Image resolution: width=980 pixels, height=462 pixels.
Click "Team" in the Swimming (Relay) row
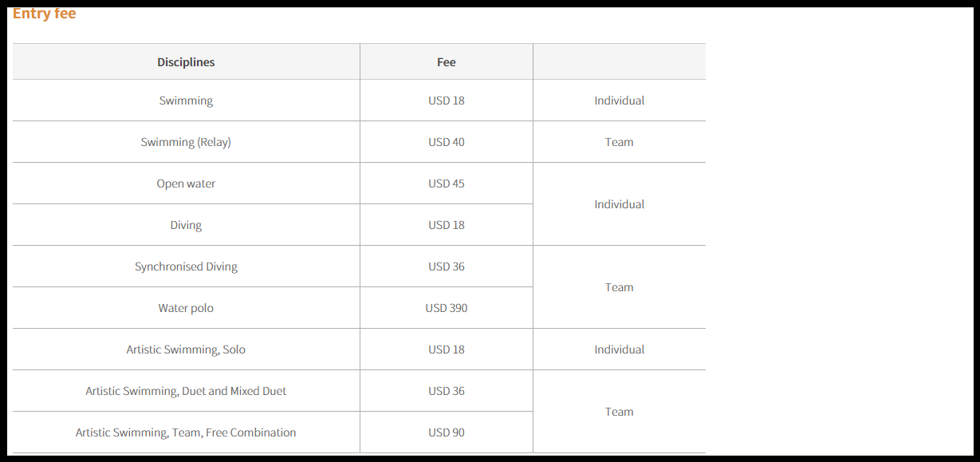[x=620, y=142]
